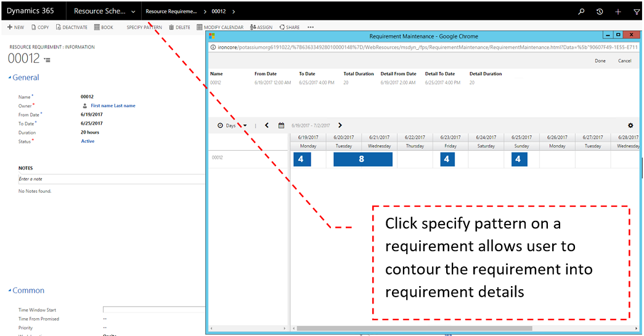Open the calendar date picker icon
Screen dimensions: 644x336
(282, 126)
